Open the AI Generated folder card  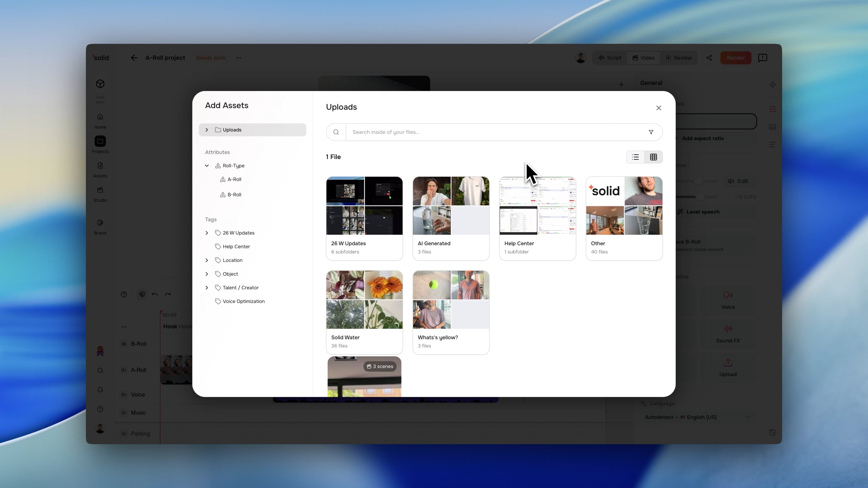pos(451,218)
